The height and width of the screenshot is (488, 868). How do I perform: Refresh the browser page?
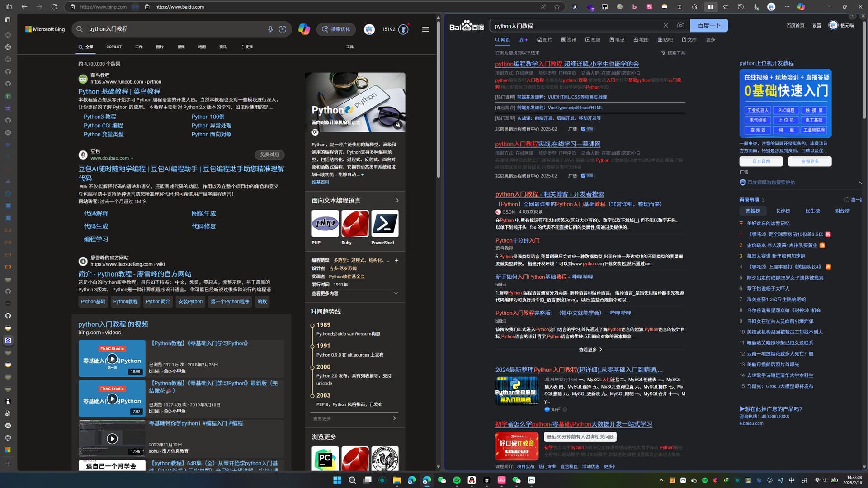tap(54, 7)
